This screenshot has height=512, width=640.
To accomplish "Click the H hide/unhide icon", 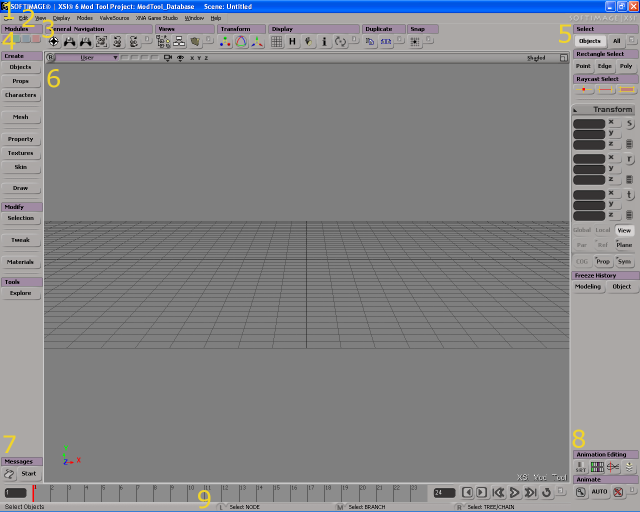I will (292, 42).
